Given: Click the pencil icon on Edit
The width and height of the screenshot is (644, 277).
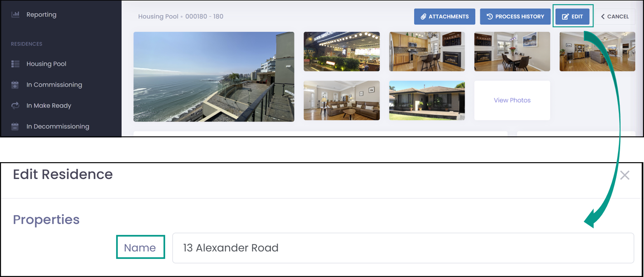Looking at the screenshot, I should tap(566, 17).
